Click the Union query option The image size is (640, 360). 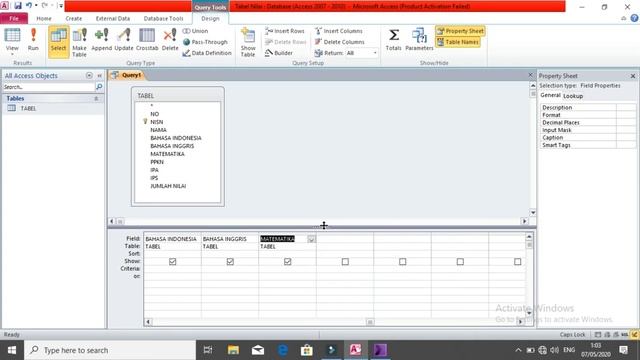point(196,31)
